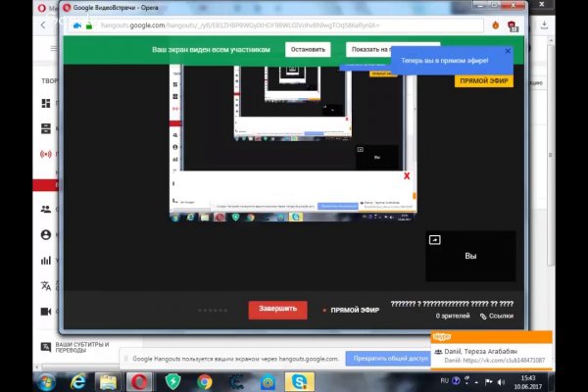588x392 pixels.
Task: Launch Internet Explorer from the taskbar
Action: pyautogui.click(x=77, y=380)
